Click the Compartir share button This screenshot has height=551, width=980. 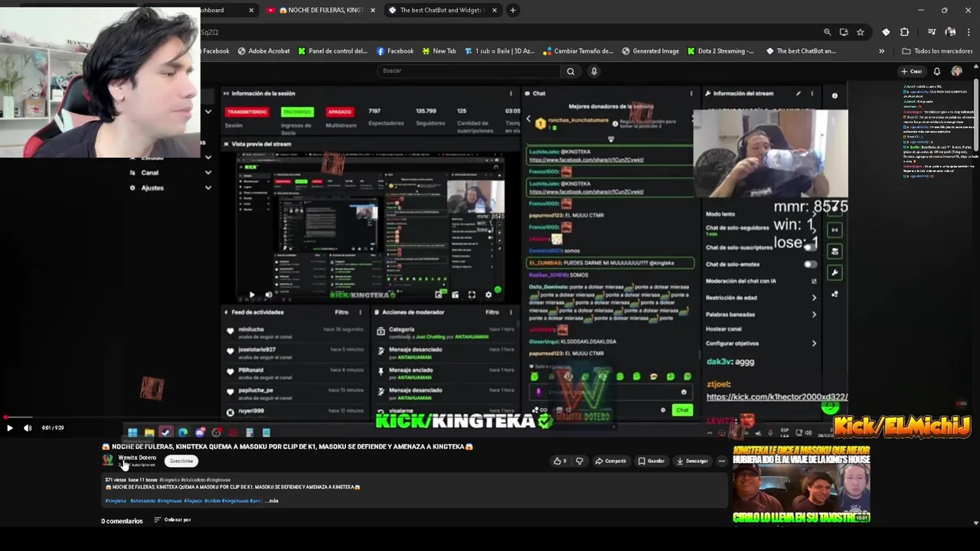611,461
